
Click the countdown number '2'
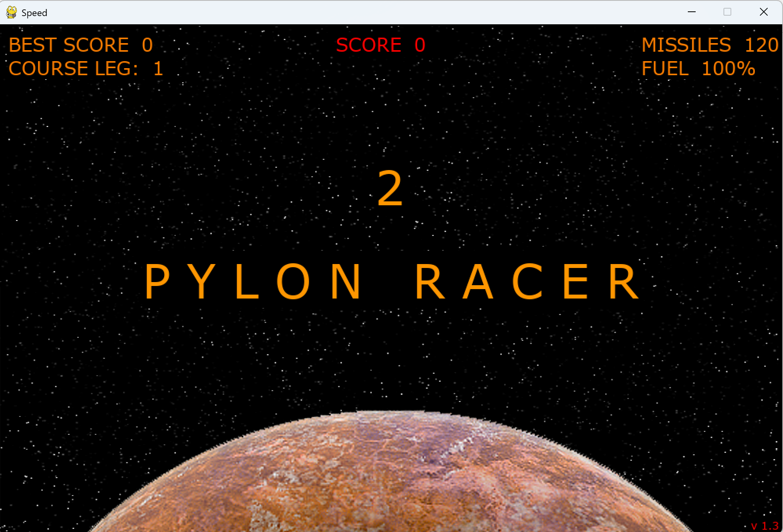[390, 188]
